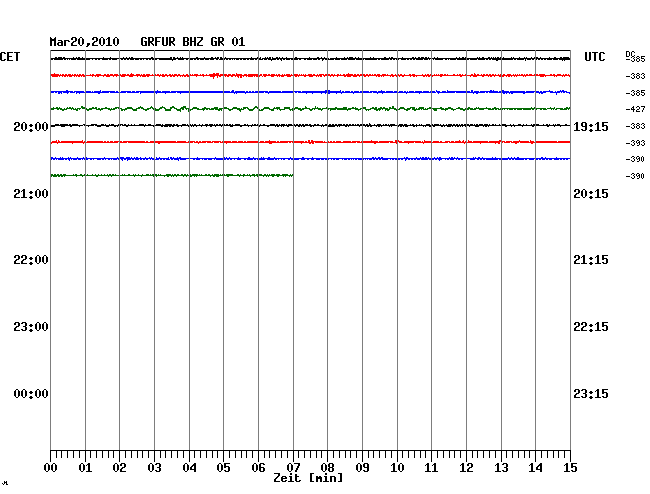650x494 pixels.
Task: Select the "CET" time zone label
Action: (10, 57)
